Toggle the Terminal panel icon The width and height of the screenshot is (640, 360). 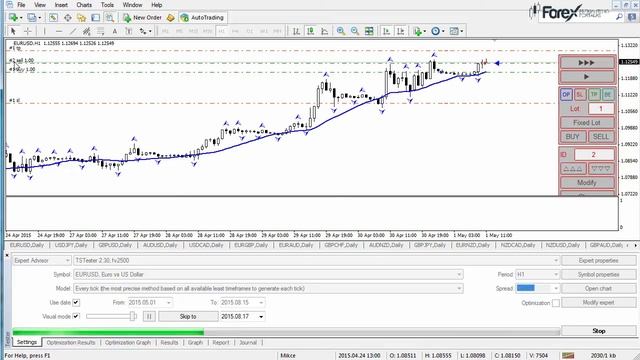click(x=96, y=18)
